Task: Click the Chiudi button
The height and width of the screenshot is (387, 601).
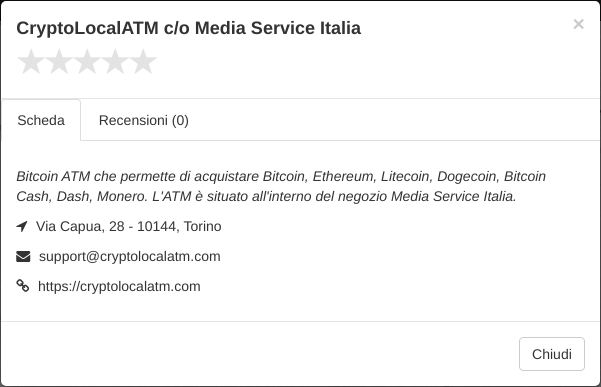Action: (x=552, y=354)
